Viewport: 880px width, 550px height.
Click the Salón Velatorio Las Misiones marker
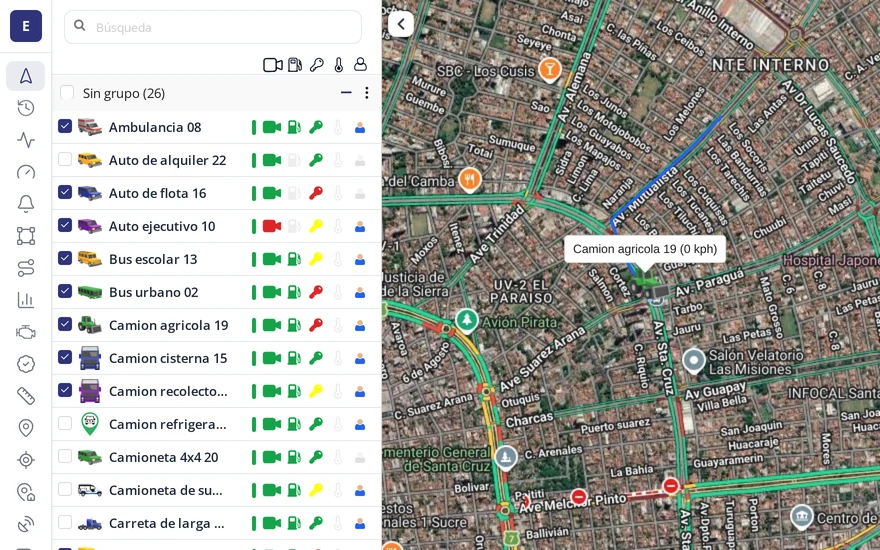pos(694,361)
